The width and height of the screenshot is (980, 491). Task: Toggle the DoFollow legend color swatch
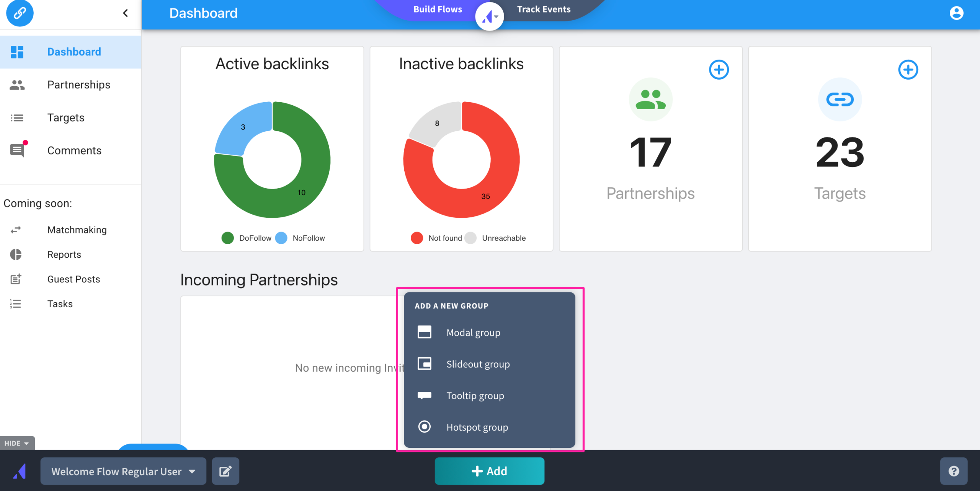pos(227,238)
